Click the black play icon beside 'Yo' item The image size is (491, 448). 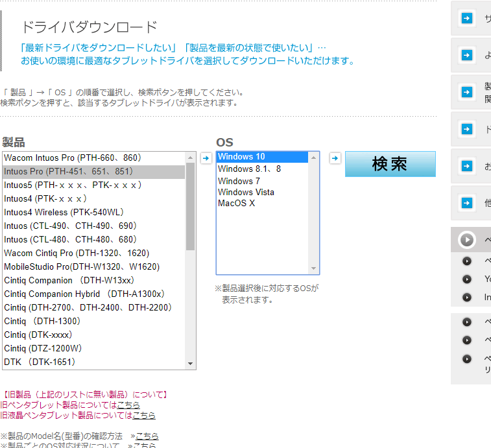coord(467,279)
